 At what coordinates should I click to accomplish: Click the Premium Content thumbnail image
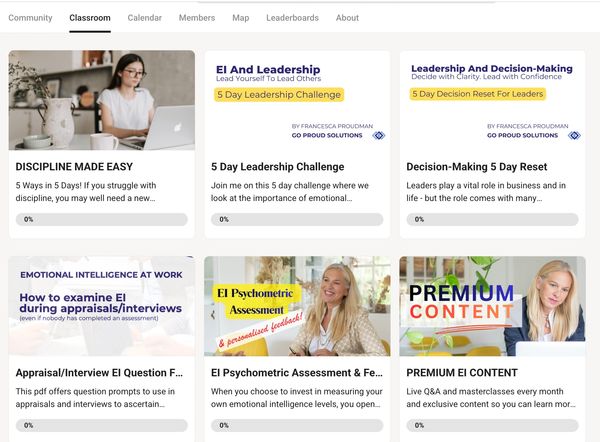[x=492, y=306]
